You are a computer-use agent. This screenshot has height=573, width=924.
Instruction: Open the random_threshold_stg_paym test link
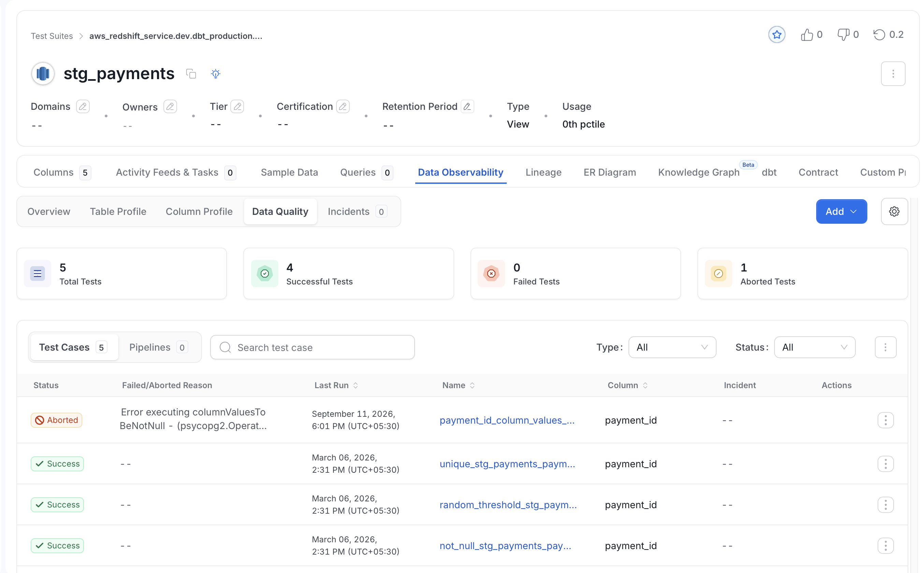tap(508, 505)
